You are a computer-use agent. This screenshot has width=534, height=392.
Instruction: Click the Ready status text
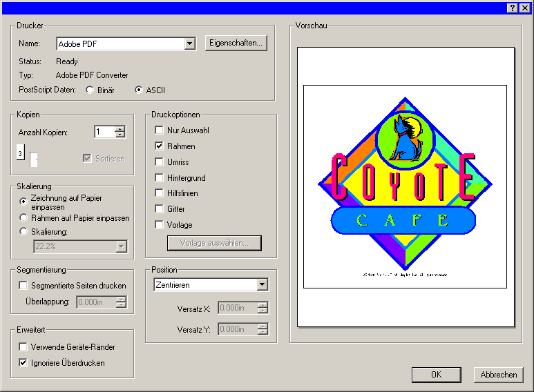click(67, 61)
